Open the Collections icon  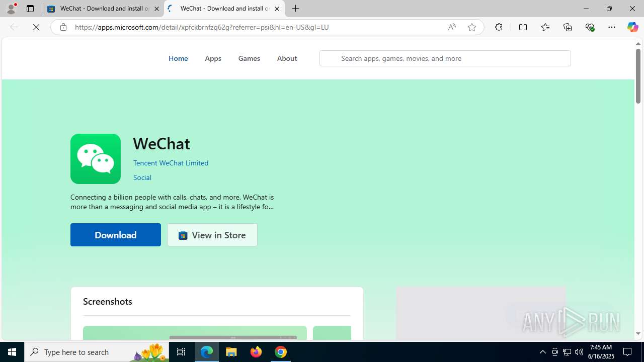click(568, 27)
